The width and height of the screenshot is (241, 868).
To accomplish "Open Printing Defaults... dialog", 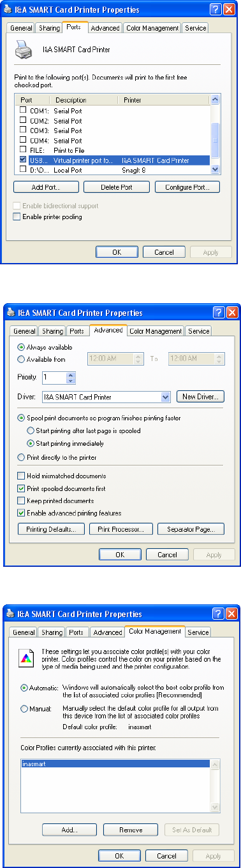I will pyautogui.click(x=51, y=529).
